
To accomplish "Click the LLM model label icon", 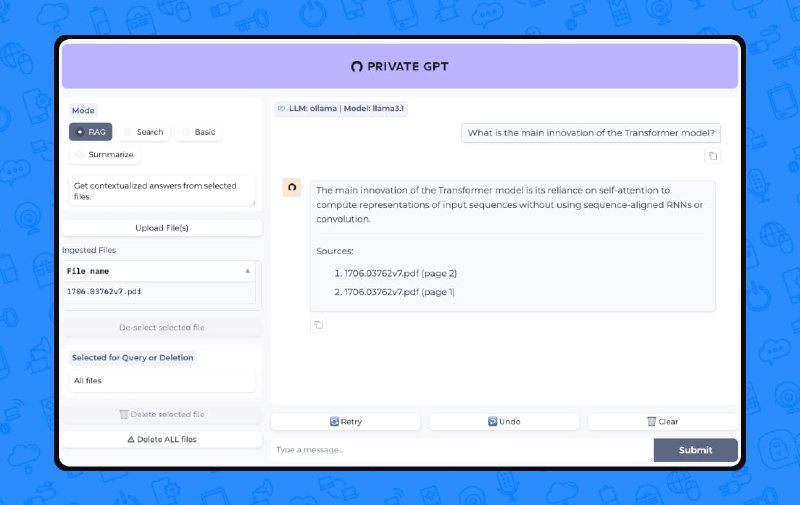I will point(282,108).
